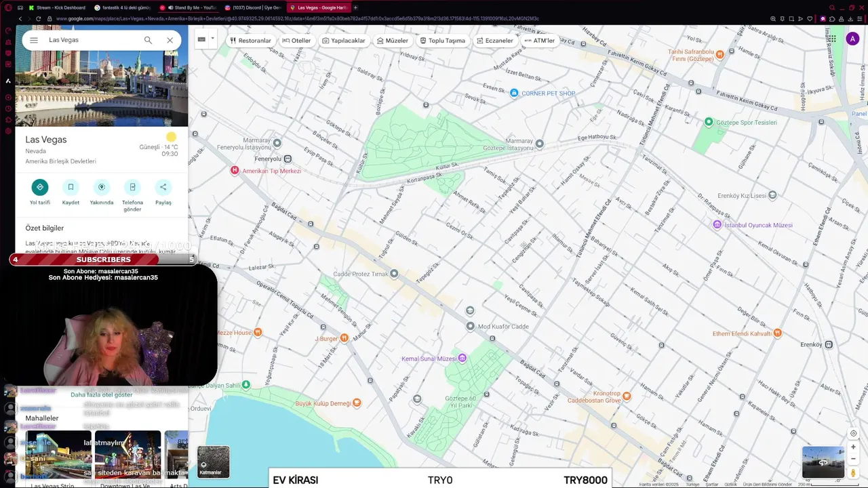Select the Müzeler chip
The image size is (868, 488).
tap(393, 41)
